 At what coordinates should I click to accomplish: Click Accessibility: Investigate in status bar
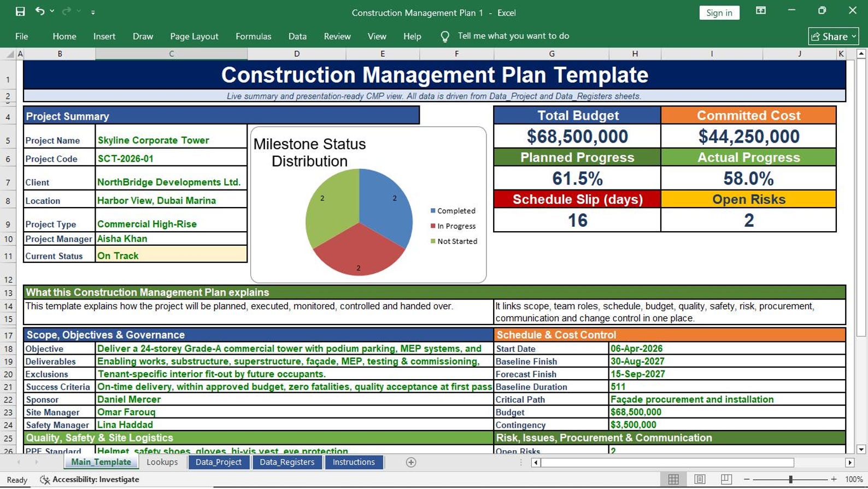90,479
